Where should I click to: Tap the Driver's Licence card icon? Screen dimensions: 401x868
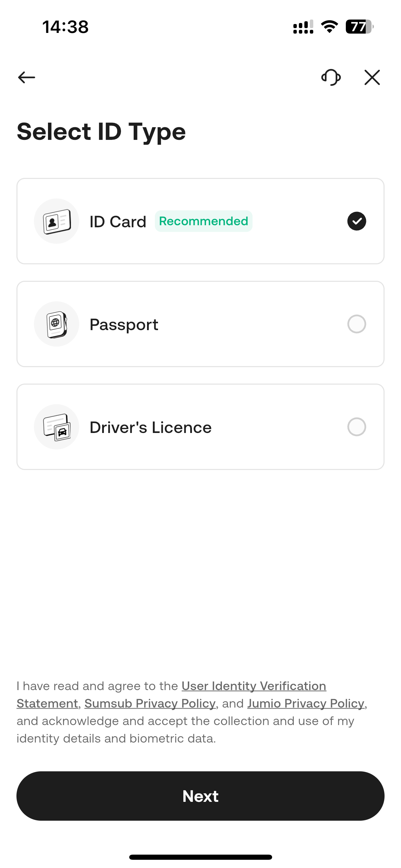[57, 427]
